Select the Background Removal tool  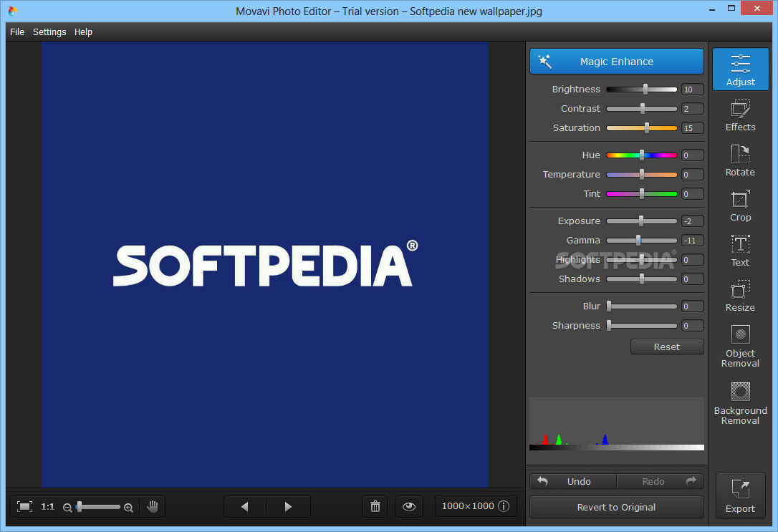pos(740,403)
